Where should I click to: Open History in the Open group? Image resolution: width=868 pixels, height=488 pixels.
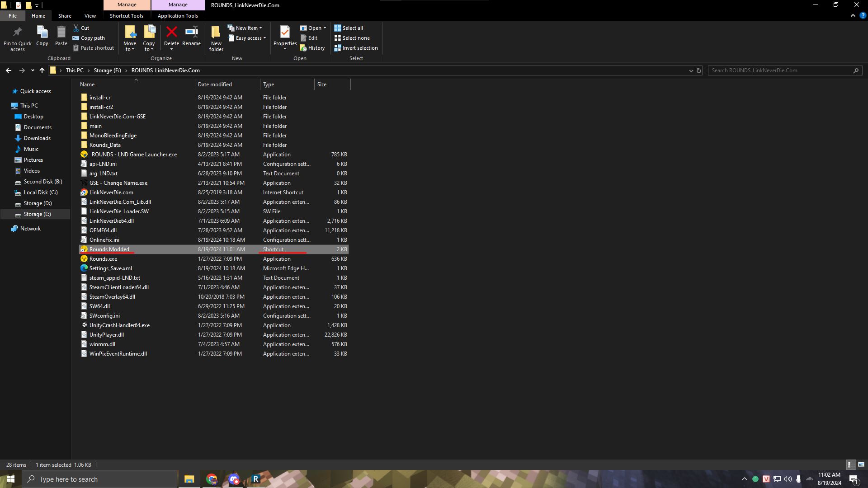312,48
